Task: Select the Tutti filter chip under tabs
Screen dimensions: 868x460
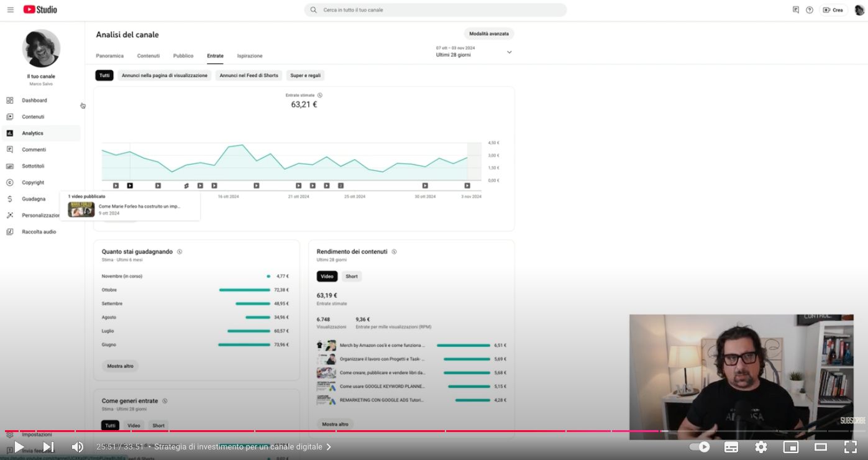Action: point(104,75)
